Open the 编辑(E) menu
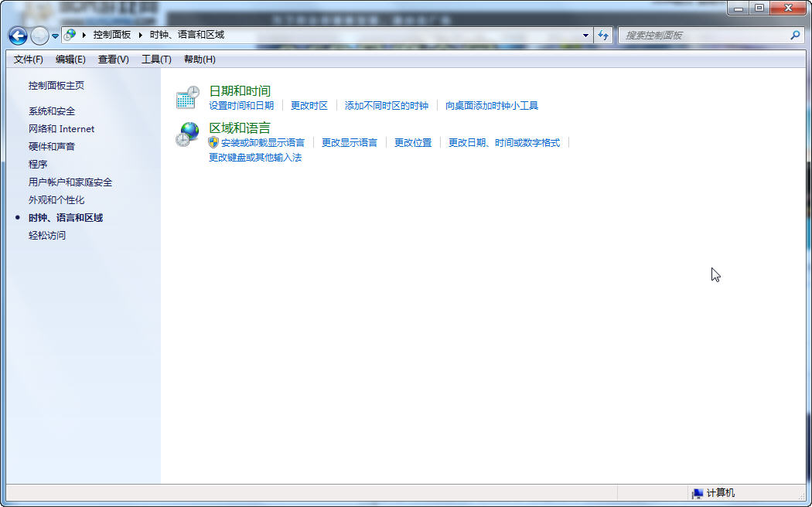The height and width of the screenshot is (507, 812). point(70,60)
